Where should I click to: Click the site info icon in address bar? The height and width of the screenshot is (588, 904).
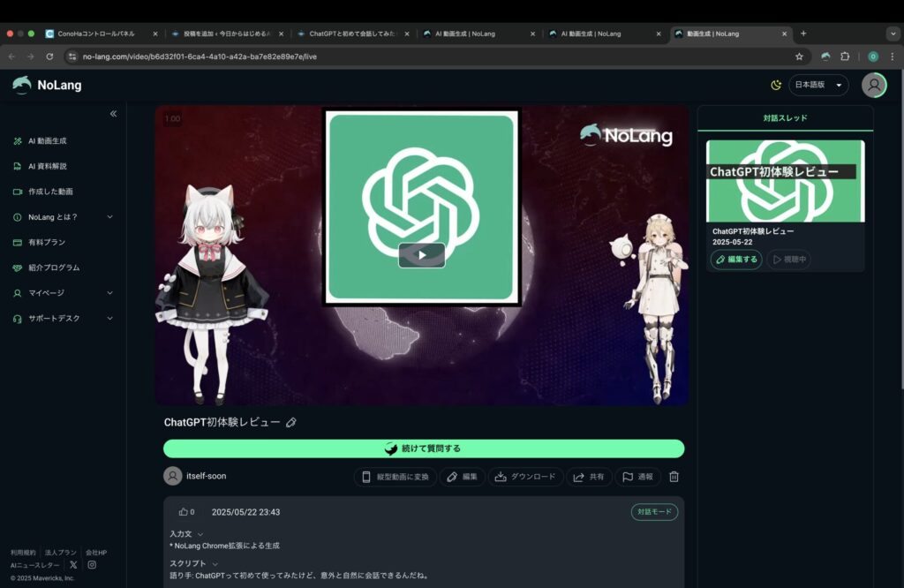pyautogui.click(x=72, y=57)
